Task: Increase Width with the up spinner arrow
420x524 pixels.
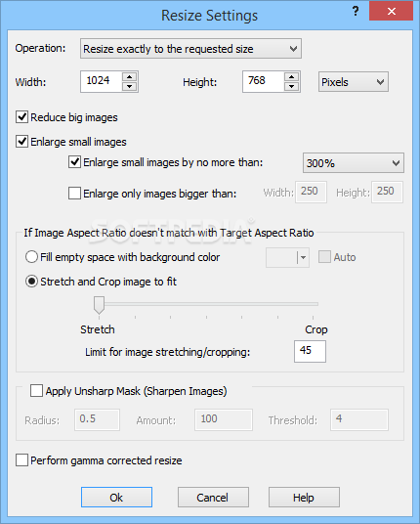Action: (130, 76)
